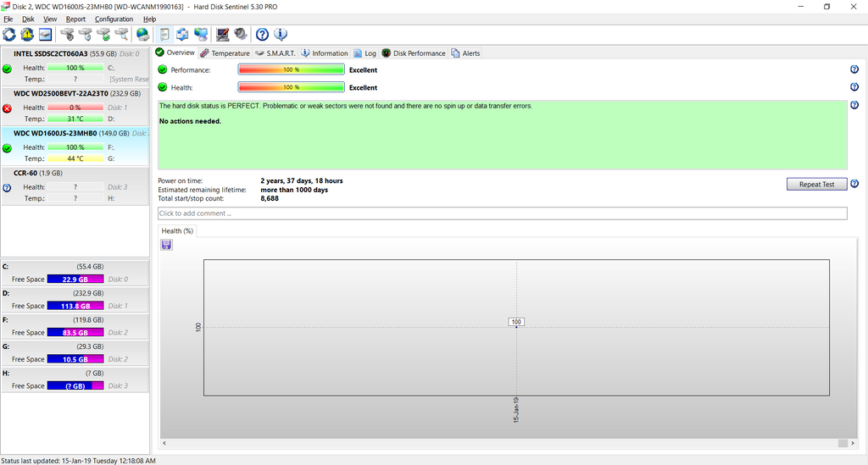Screen dimensions: 868x465
Task: Click the comment input field
Action: (x=502, y=213)
